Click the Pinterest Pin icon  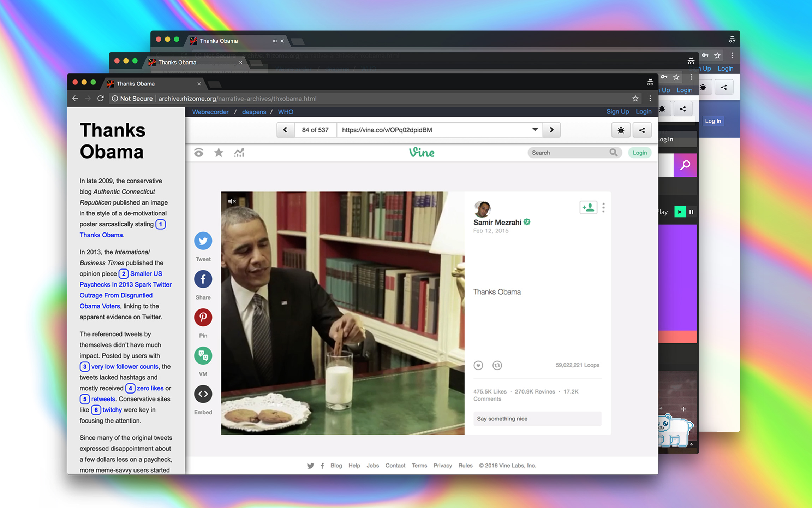(x=203, y=317)
